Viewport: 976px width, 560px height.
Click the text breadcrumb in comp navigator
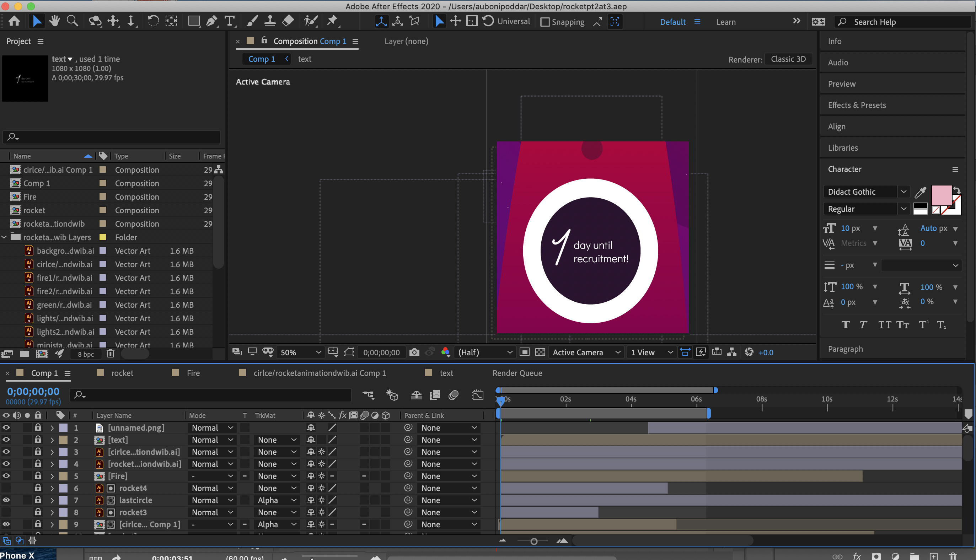[x=304, y=59]
